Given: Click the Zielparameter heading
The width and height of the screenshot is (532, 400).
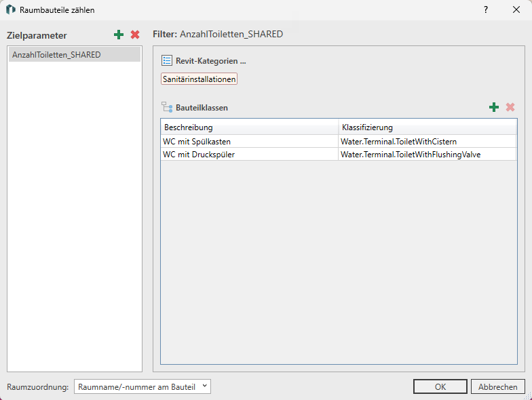Looking at the screenshot, I should pyautogui.click(x=37, y=35).
